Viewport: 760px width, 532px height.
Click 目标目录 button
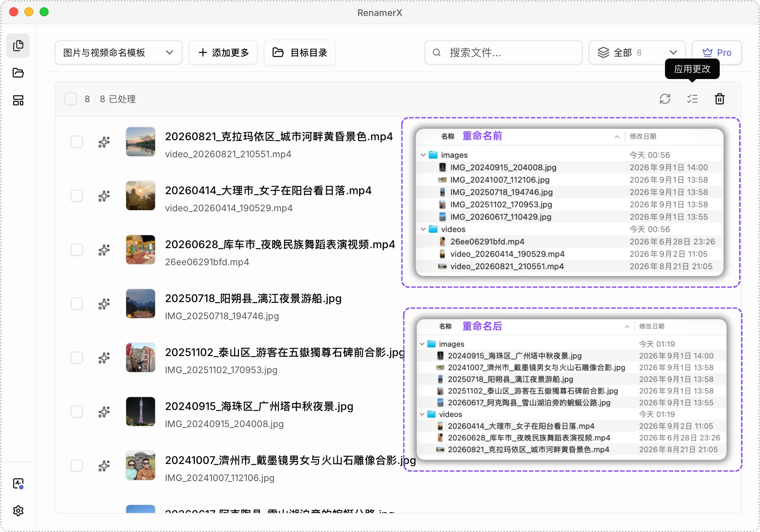click(300, 52)
